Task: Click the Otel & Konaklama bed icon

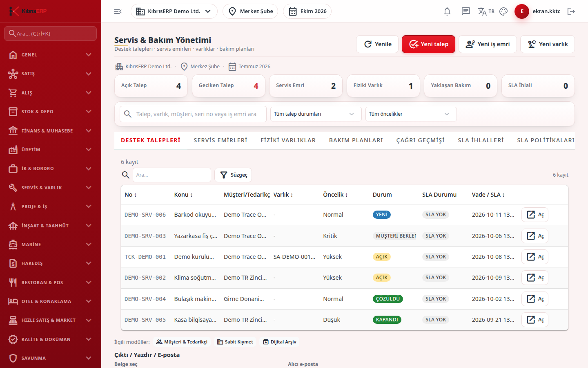Action: [x=13, y=301]
